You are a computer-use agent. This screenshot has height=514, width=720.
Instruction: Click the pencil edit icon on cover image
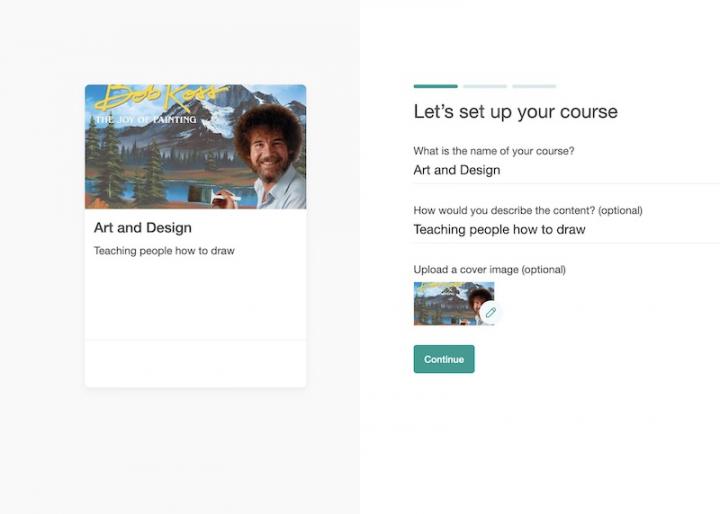pos(490,312)
